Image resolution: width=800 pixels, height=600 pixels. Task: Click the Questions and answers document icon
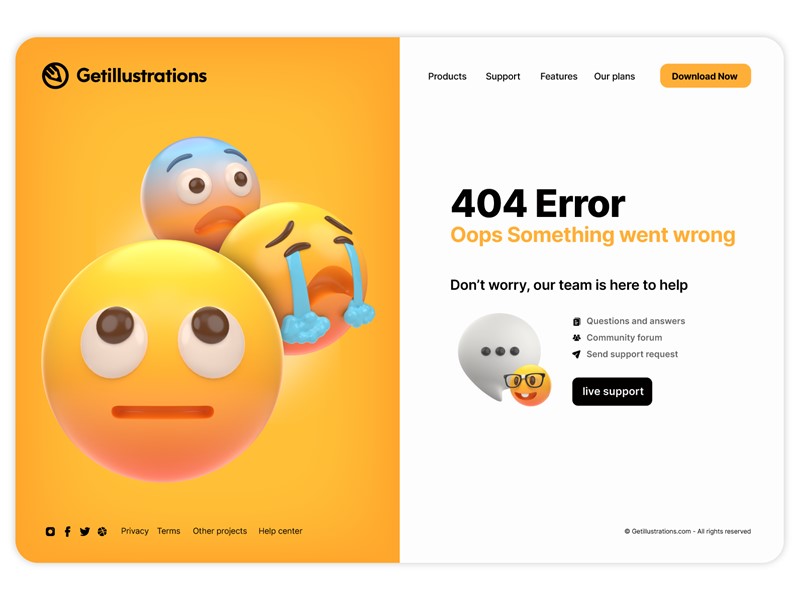[577, 321]
